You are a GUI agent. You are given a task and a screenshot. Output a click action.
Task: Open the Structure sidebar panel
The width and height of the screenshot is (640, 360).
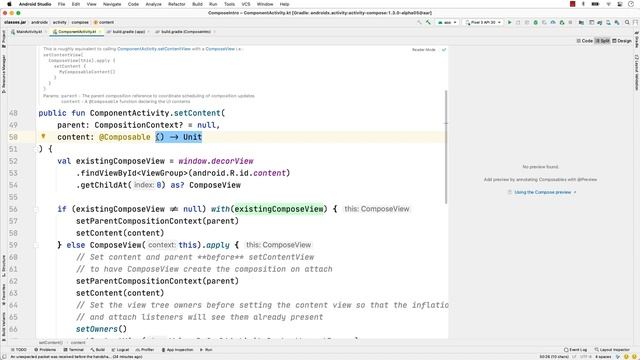[4, 267]
